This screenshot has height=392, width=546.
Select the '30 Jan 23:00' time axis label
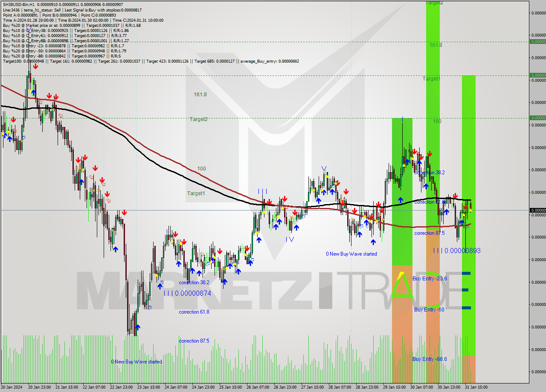click(x=449, y=387)
